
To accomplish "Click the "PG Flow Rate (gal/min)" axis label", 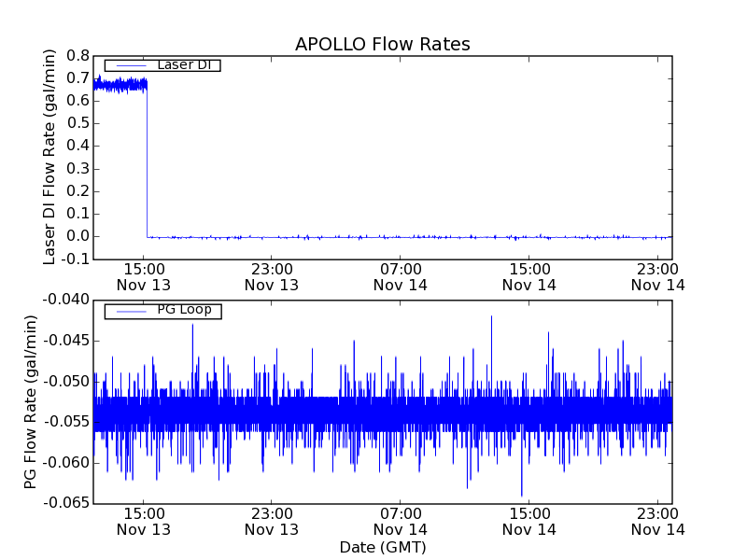I will pyautogui.click(x=32, y=401).
